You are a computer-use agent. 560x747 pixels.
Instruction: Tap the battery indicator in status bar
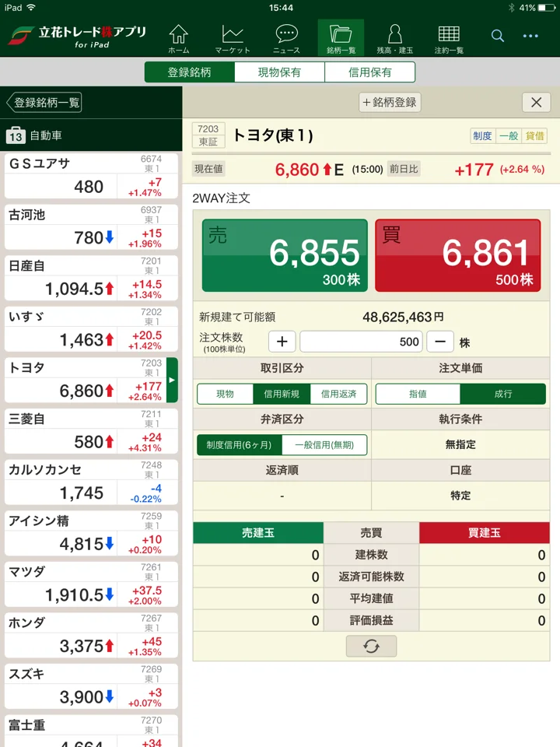coord(546,8)
